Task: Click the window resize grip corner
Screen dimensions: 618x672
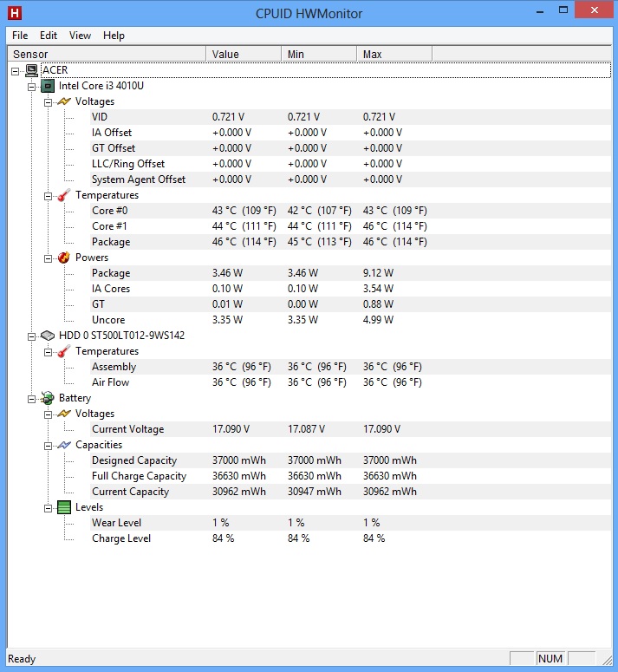Action: [607, 660]
